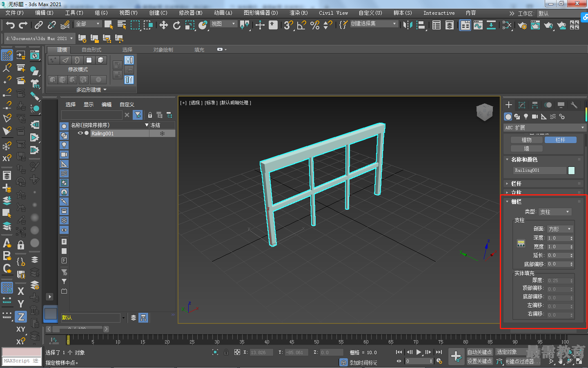Open the 类型 支柱 fence type dropdown
This screenshot has height=368, width=588.
point(555,212)
